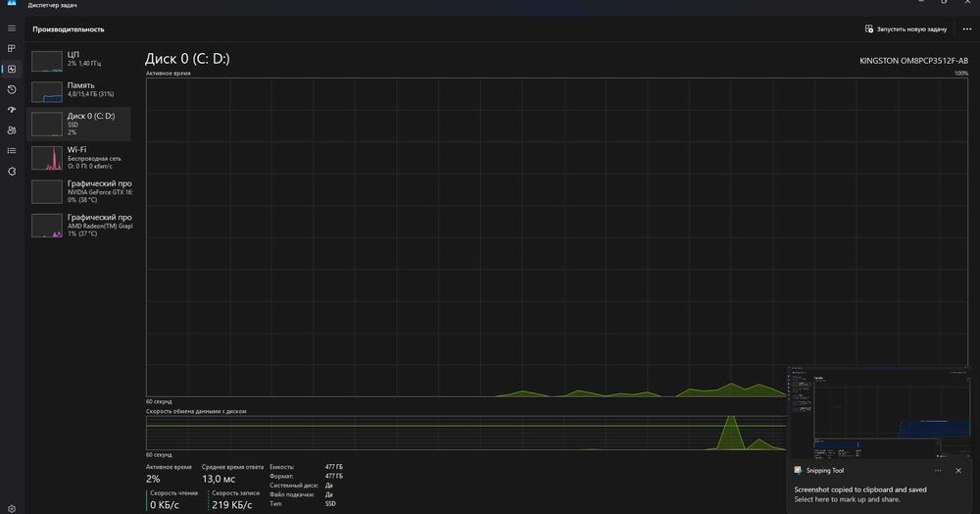
Task: Open the hamburger navigation menu
Action: tap(11, 28)
